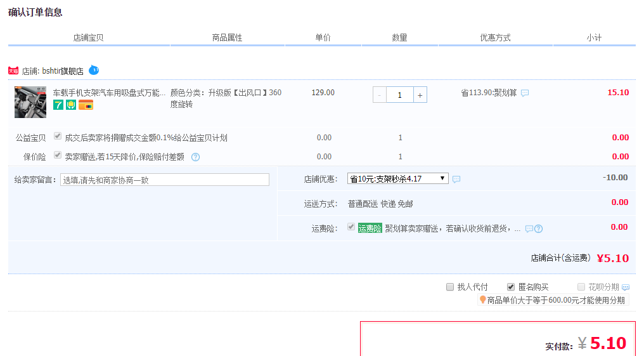Increase quantity with the plus button

click(420, 95)
